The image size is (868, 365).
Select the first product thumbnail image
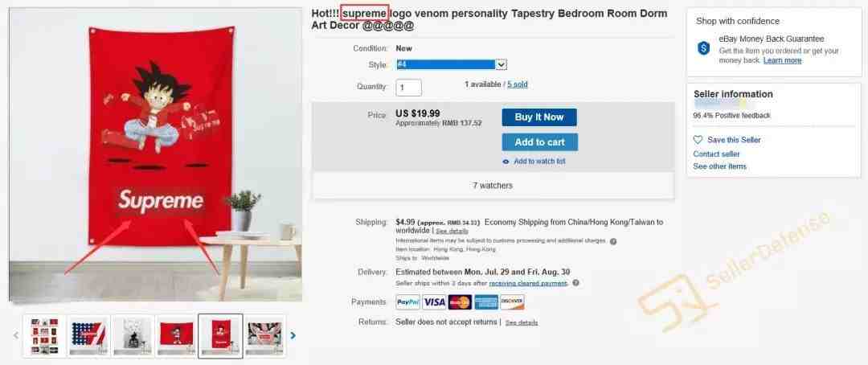44,335
